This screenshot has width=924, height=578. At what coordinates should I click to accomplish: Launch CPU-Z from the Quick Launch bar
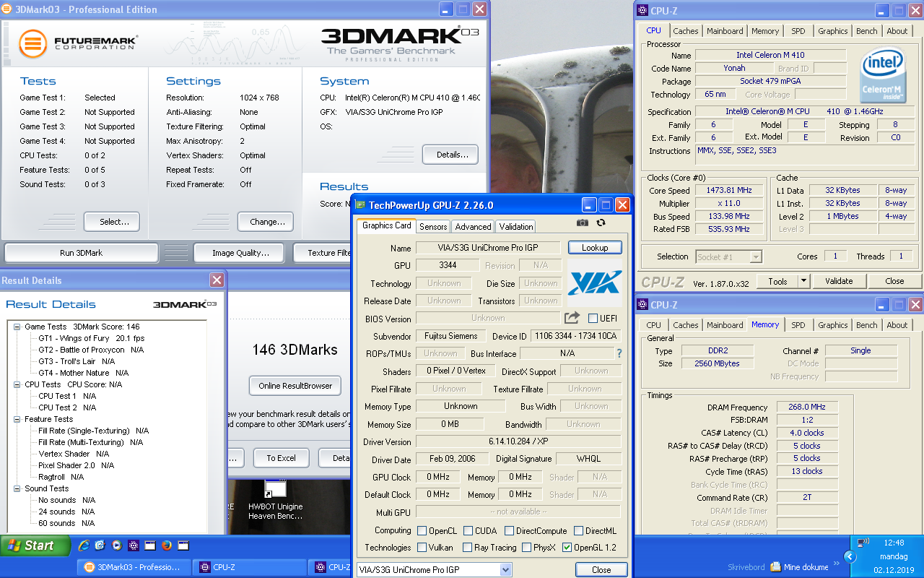tap(134, 545)
